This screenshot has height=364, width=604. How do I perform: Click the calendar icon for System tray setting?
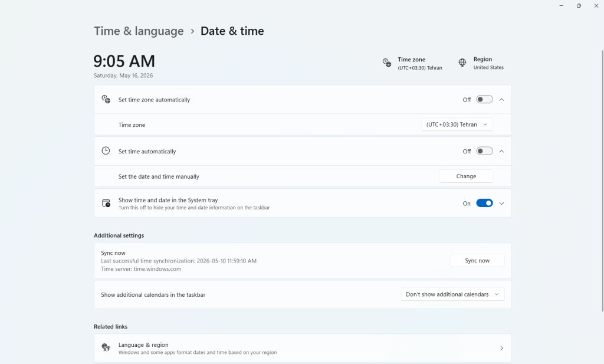(x=106, y=203)
